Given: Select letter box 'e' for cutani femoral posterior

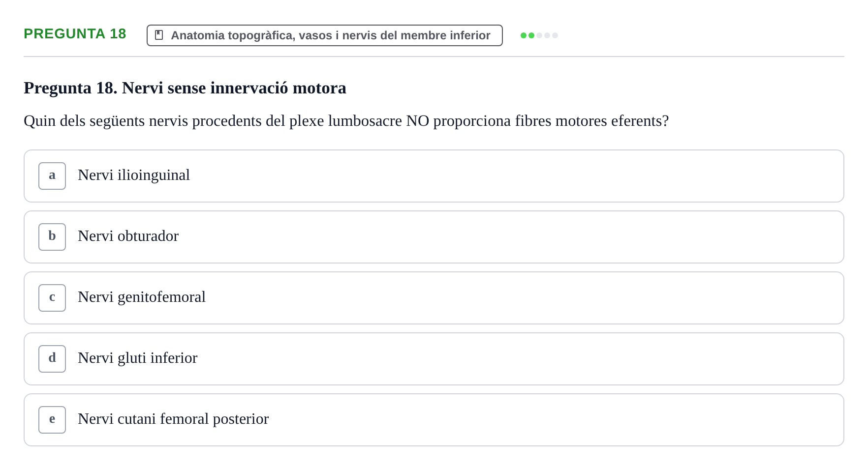Looking at the screenshot, I should (x=52, y=420).
